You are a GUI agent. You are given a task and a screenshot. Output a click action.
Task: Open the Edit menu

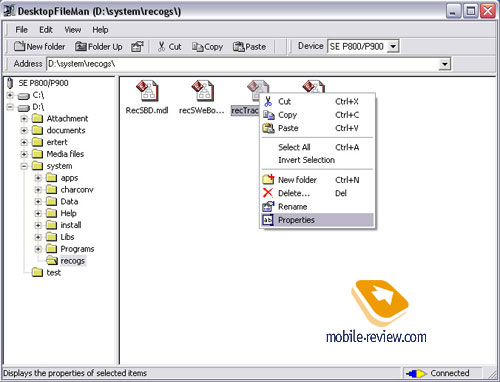(46, 30)
